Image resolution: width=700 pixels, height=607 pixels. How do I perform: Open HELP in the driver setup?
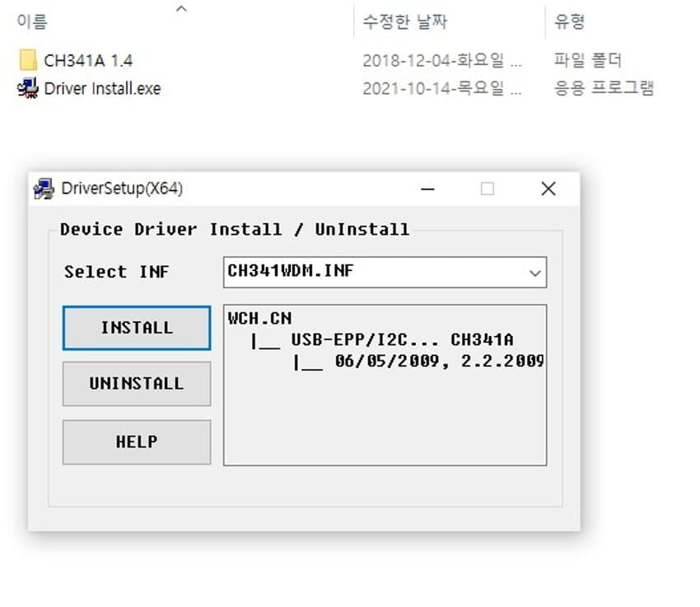point(137,442)
